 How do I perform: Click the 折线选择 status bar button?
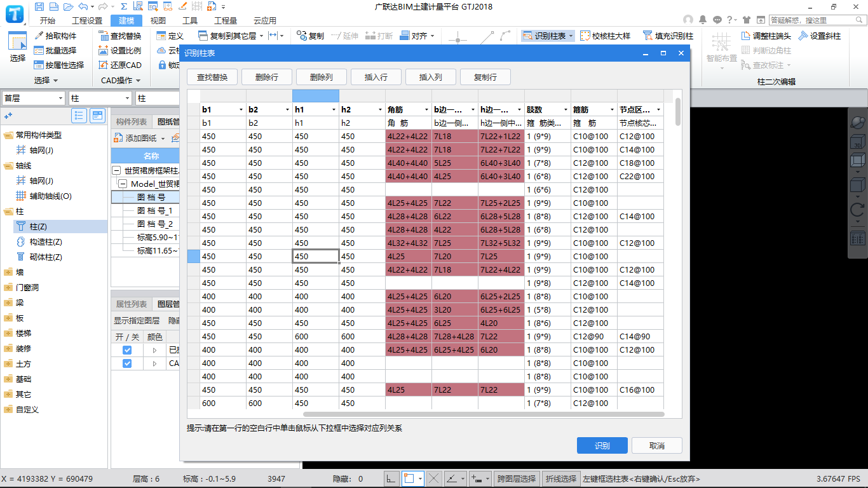(560, 478)
